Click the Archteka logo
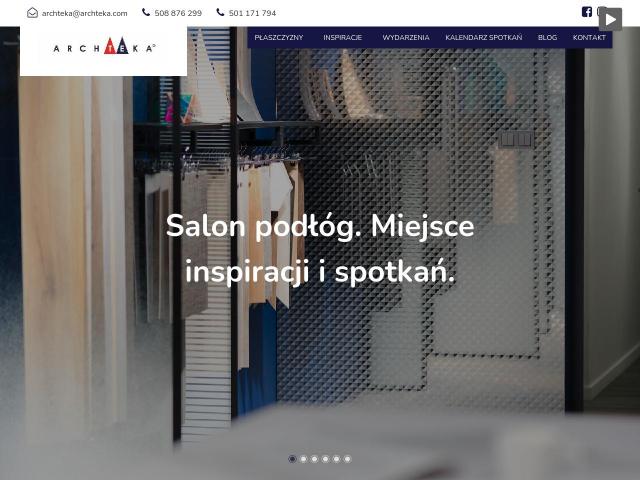 click(x=104, y=47)
